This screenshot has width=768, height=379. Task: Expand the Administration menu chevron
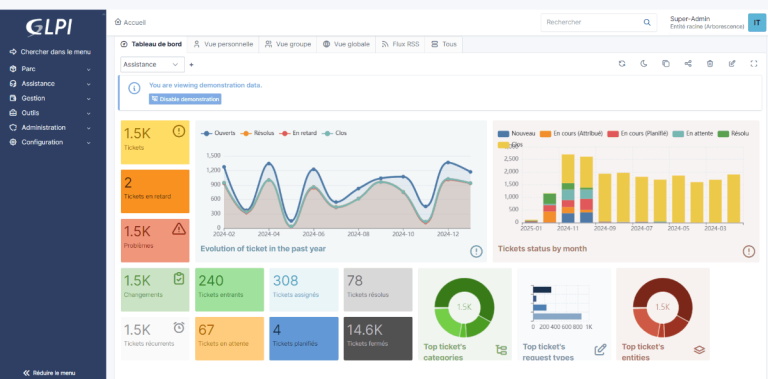pos(89,128)
